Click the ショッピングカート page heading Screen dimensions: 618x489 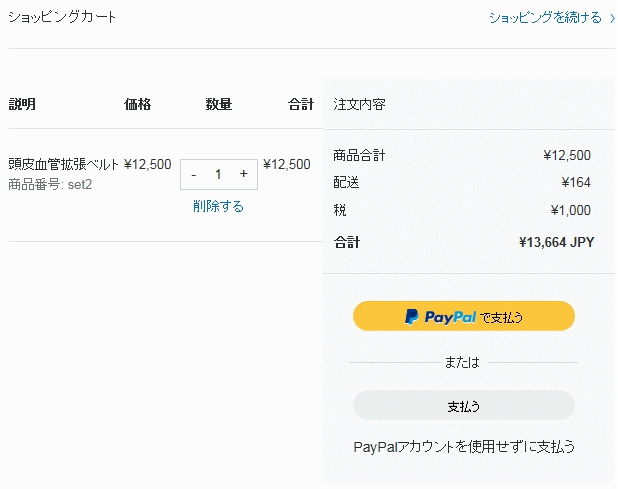point(62,17)
